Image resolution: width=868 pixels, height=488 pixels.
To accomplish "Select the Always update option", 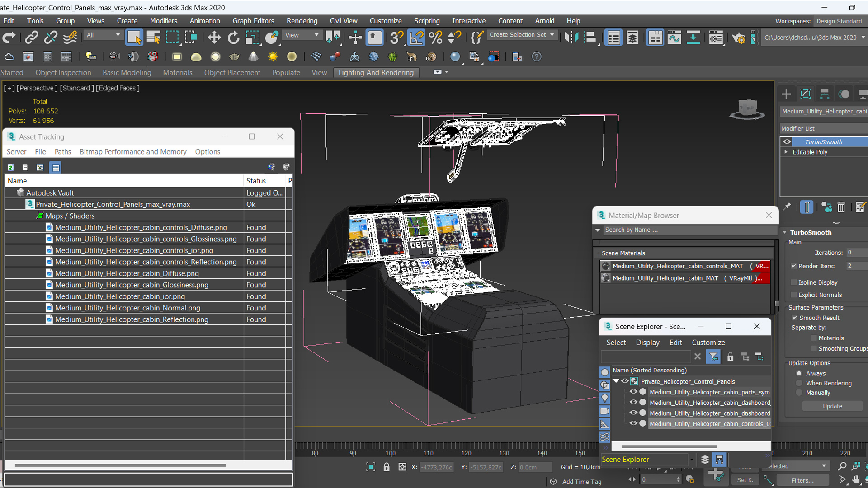I will (x=799, y=374).
